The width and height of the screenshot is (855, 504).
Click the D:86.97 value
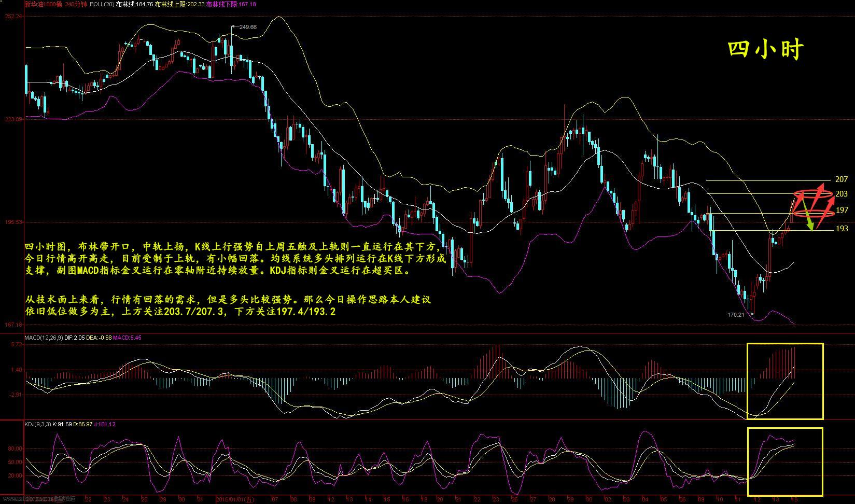click(x=83, y=424)
